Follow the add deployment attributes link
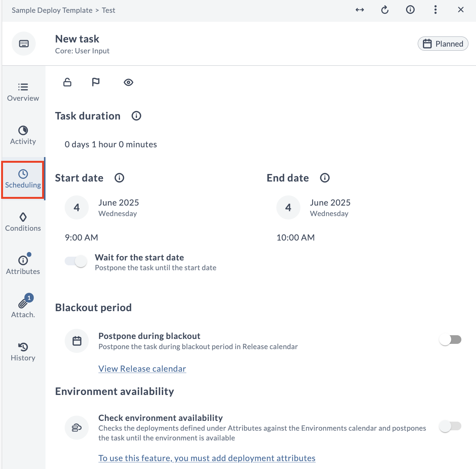The height and width of the screenshot is (469, 476). click(207, 458)
